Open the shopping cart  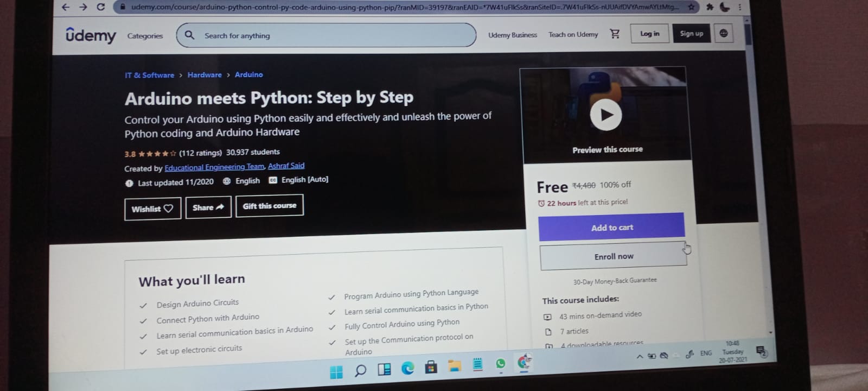(615, 34)
